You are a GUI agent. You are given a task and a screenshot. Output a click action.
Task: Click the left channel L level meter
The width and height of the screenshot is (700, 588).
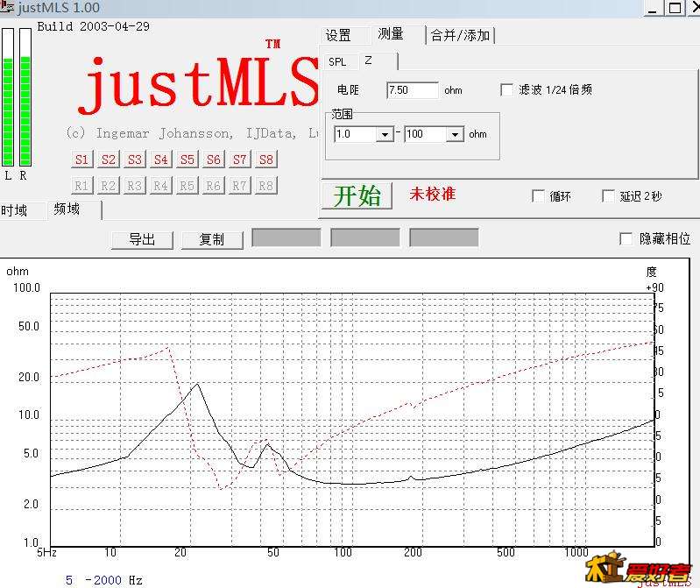8,97
